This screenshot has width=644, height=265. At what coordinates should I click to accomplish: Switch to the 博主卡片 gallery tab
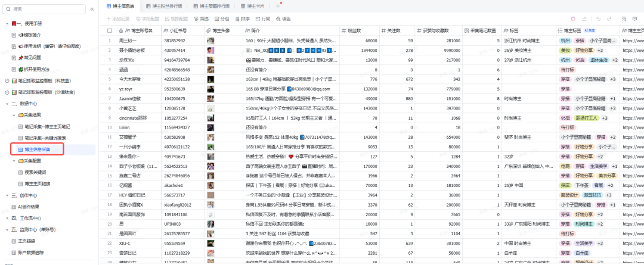point(253,6)
